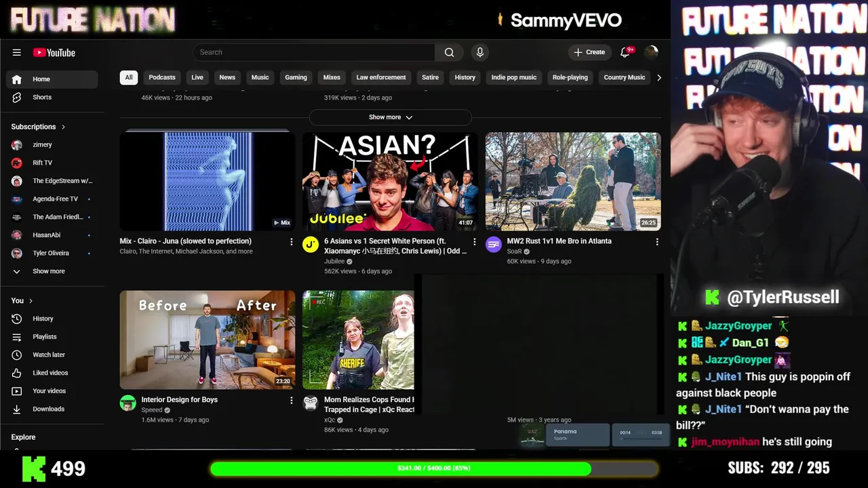Open Downloads in sidebar
This screenshot has height=488, width=868.
[x=52, y=409]
